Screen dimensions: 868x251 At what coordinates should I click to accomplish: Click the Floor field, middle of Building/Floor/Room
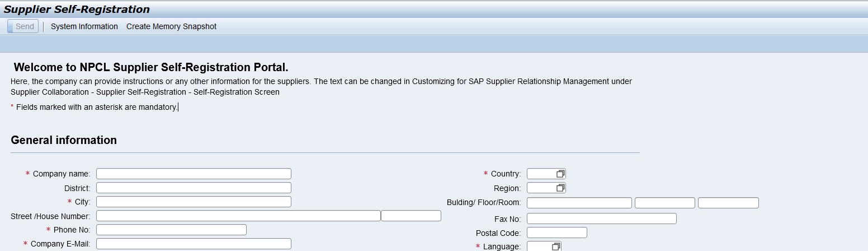[x=665, y=203]
